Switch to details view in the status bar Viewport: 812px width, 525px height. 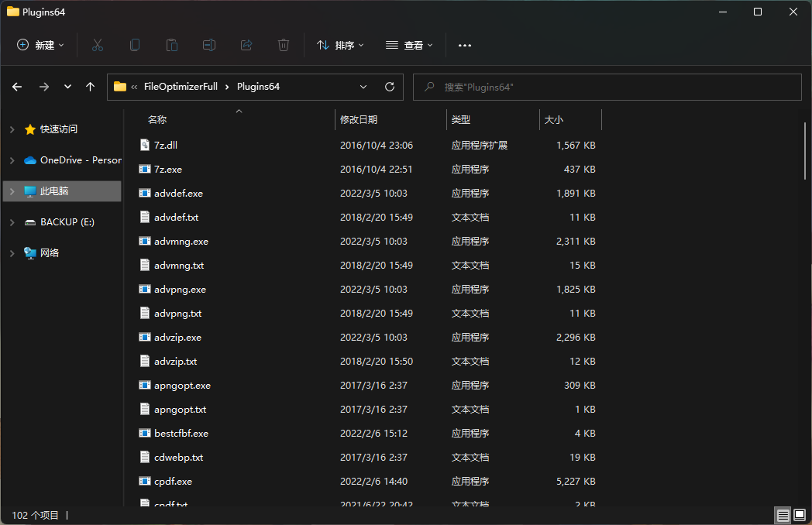coord(783,515)
